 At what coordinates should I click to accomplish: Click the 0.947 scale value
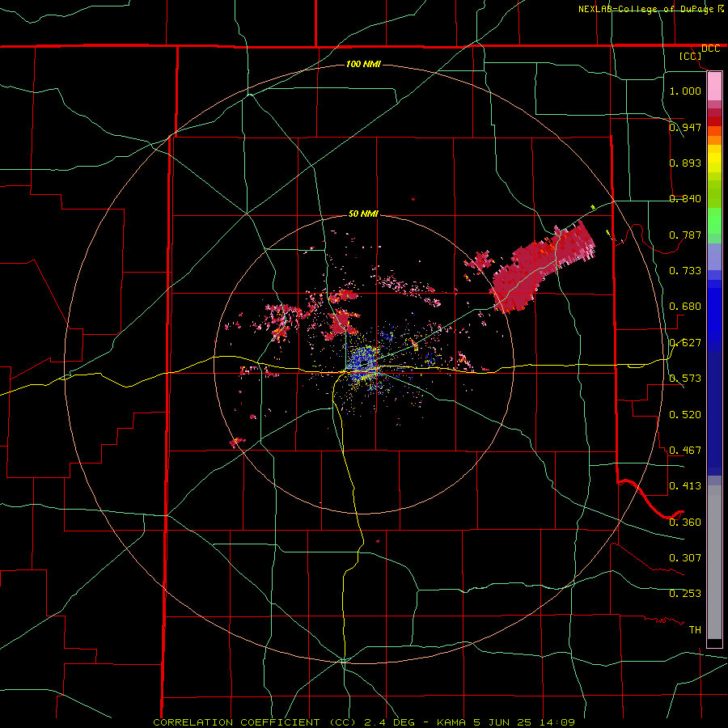pos(685,127)
